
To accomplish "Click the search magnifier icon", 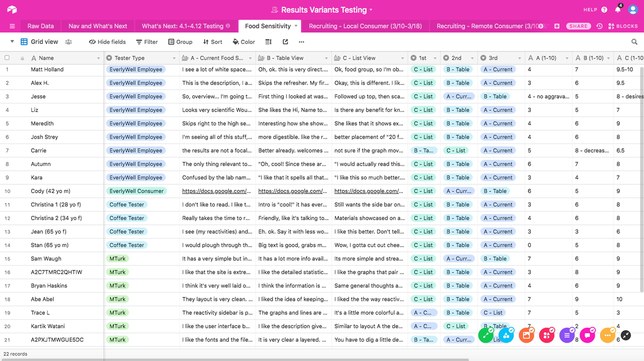I will [x=634, y=42].
